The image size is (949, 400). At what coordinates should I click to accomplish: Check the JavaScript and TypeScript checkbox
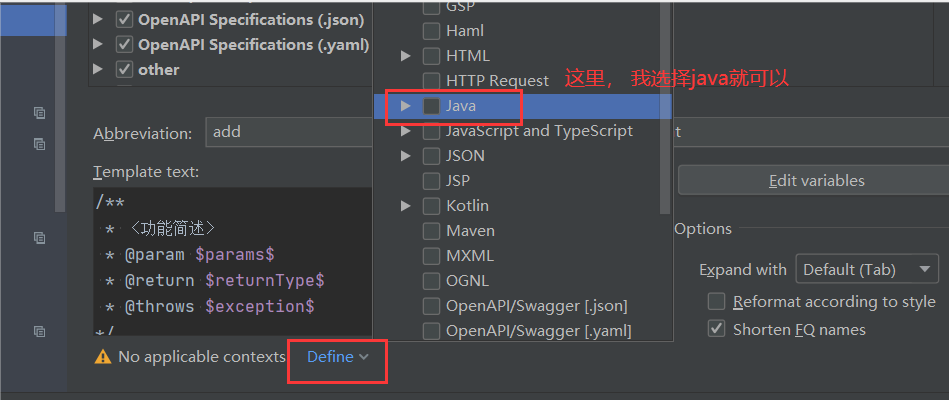pos(431,131)
